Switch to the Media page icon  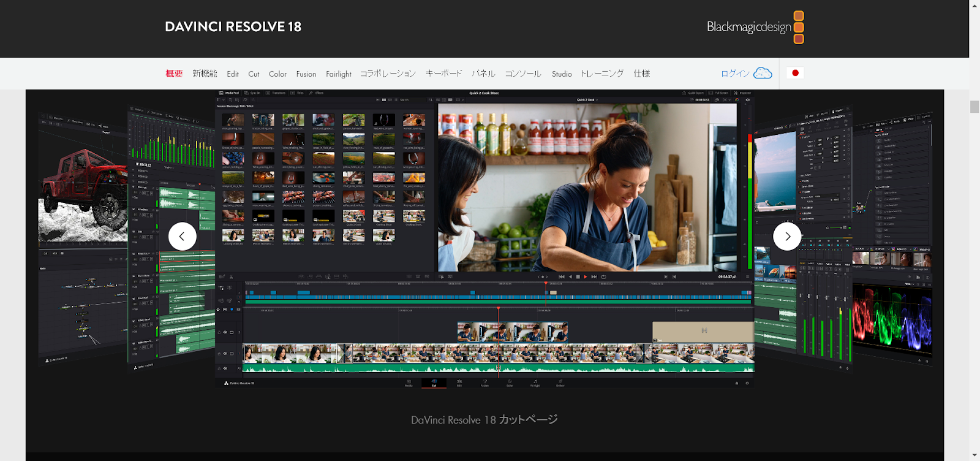click(x=409, y=383)
